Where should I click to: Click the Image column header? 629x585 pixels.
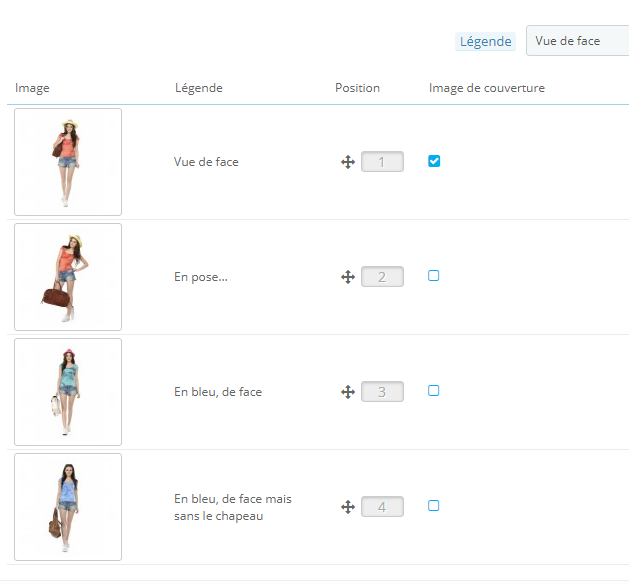point(32,88)
